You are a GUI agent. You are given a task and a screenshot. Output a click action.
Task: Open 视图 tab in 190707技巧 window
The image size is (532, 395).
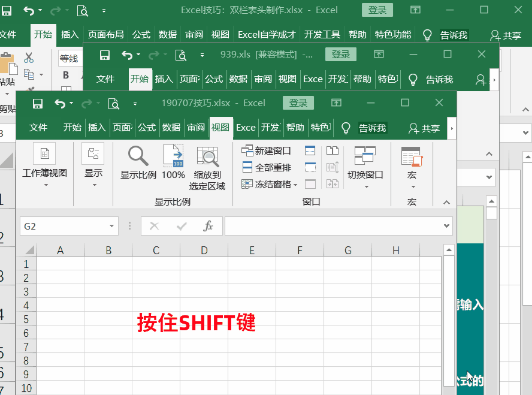220,128
